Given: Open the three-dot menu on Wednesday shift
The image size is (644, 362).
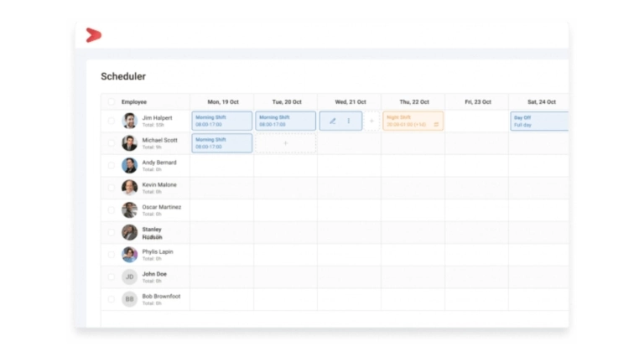Looking at the screenshot, I should point(349,121).
